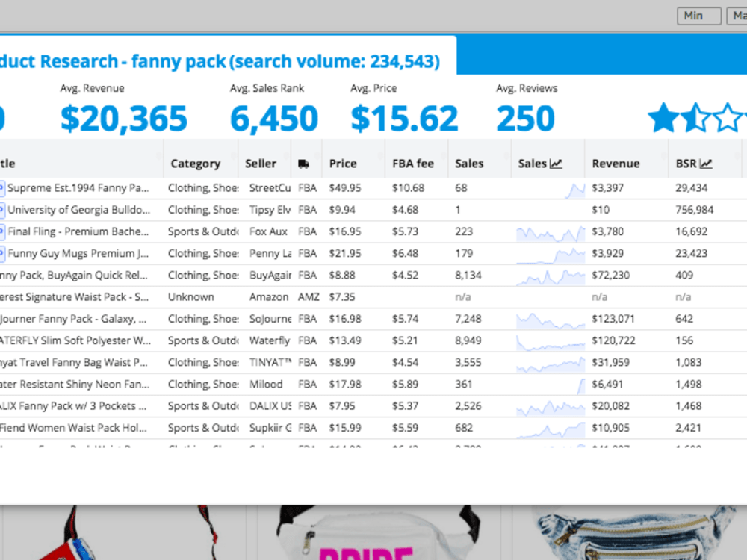Click the Min button at the top

pos(699,16)
